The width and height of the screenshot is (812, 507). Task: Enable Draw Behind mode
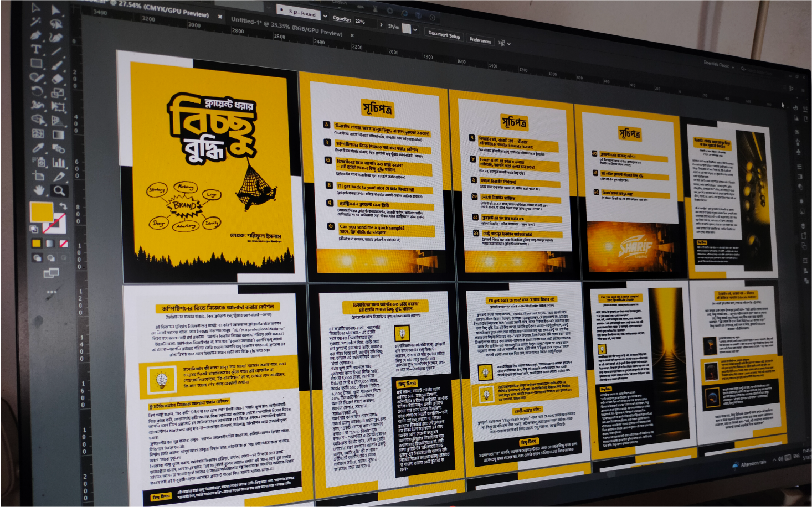(x=50, y=258)
